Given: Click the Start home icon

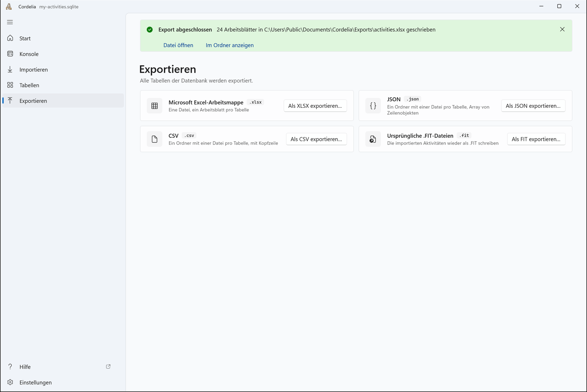Looking at the screenshot, I should coord(10,38).
